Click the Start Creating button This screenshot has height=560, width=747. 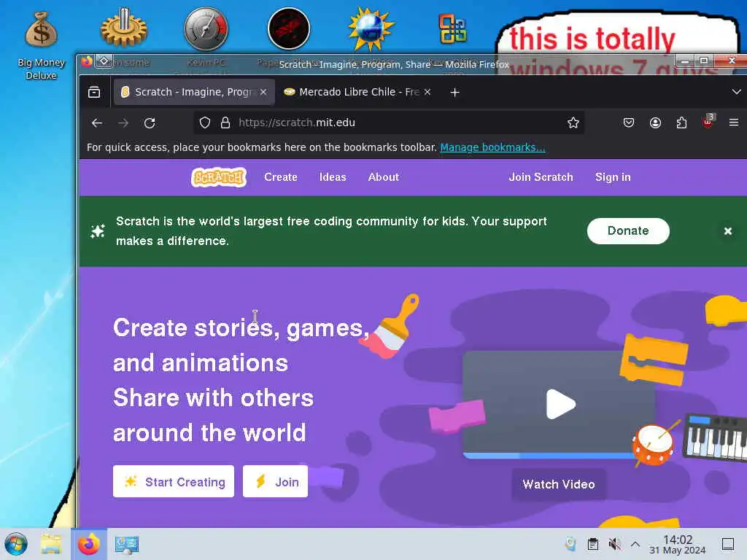pyautogui.click(x=174, y=481)
